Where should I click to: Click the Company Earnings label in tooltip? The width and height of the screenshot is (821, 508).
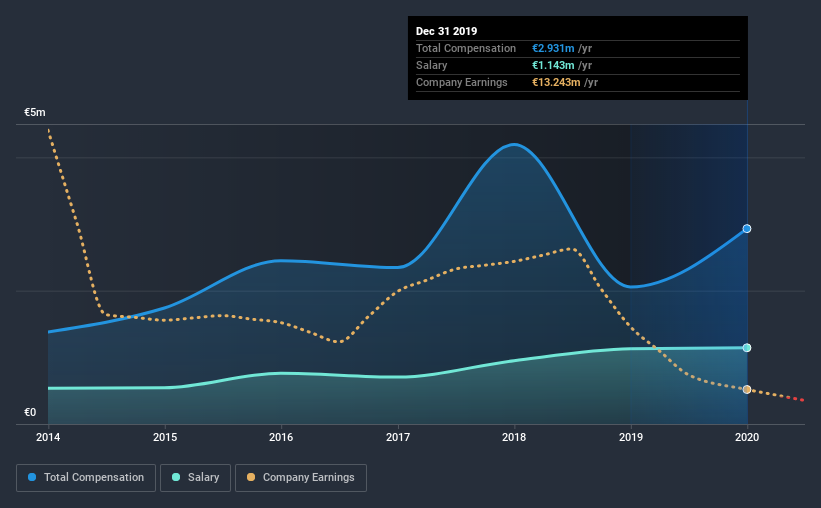(x=462, y=82)
